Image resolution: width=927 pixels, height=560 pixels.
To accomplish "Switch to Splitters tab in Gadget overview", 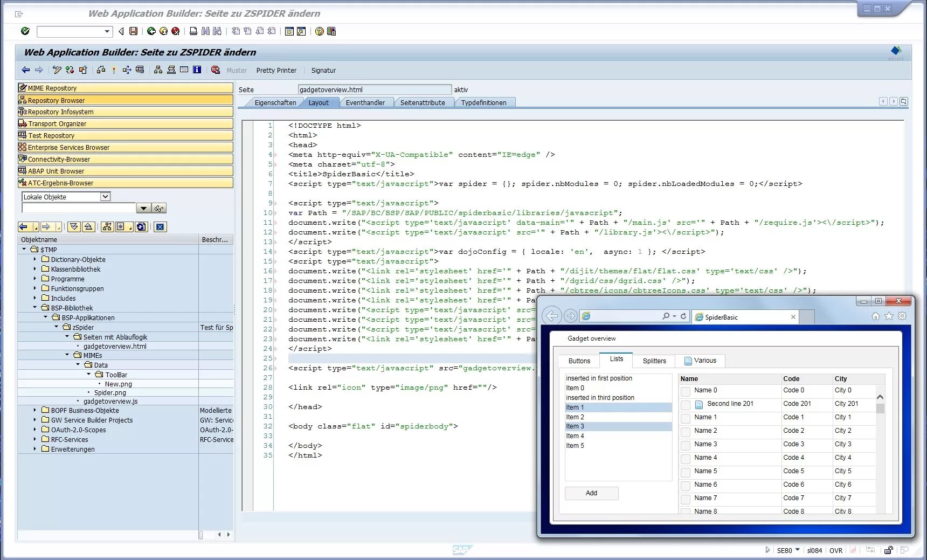I will pos(654,361).
